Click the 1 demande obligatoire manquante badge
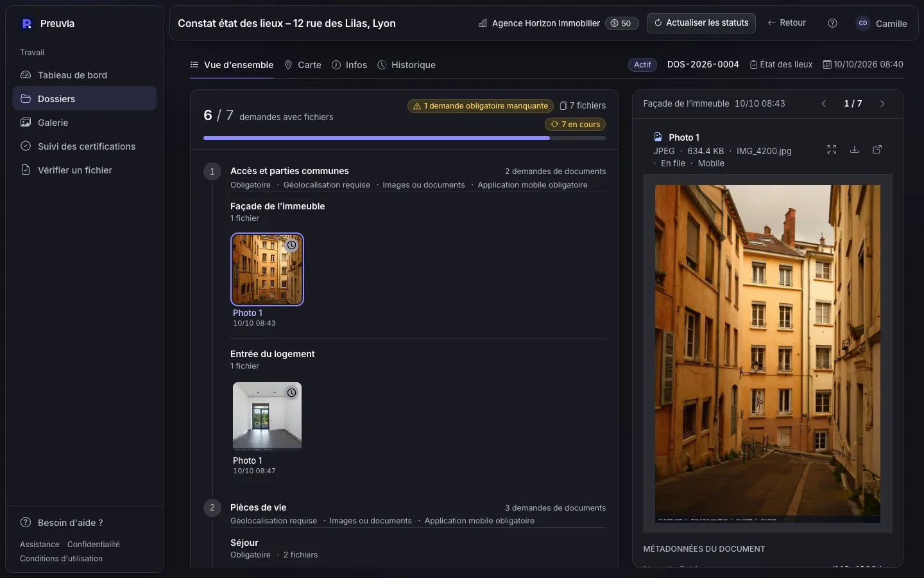924x578 pixels. (x=481, y=106)
